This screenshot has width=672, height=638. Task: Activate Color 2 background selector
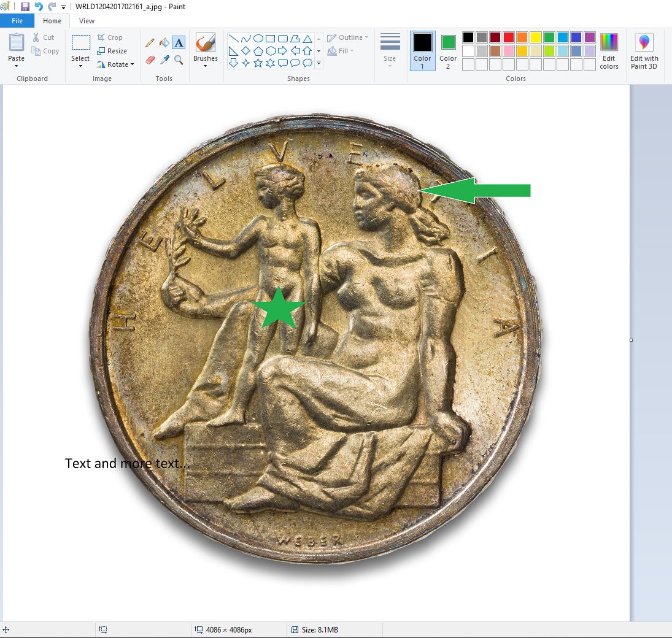[448, 50]
